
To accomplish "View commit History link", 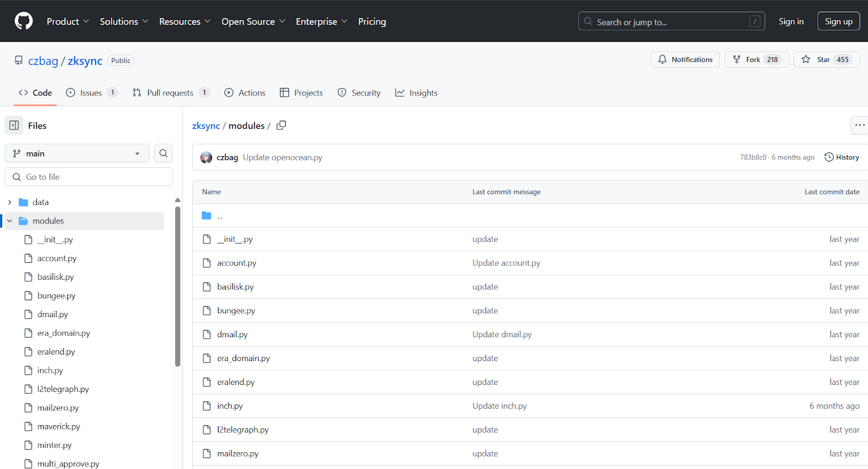I will tap(841, 157).
